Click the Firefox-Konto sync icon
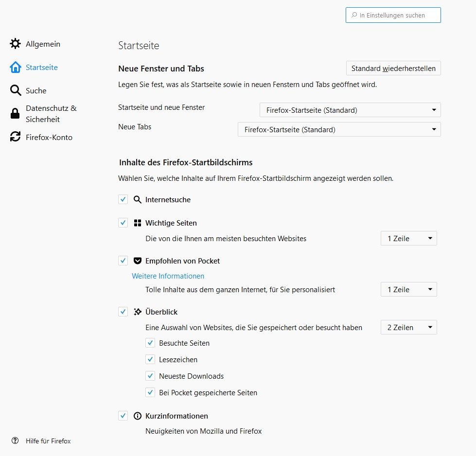This screenshot has width=476, height=456. (16, 137)
